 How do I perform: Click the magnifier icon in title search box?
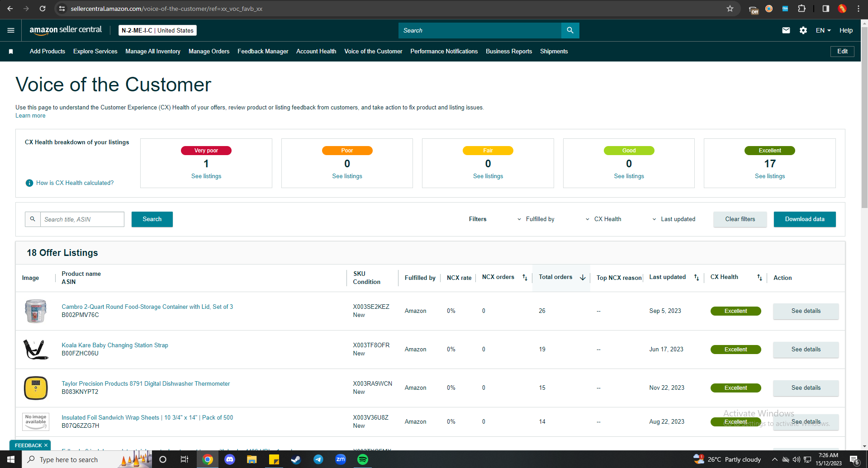point(33,219)
